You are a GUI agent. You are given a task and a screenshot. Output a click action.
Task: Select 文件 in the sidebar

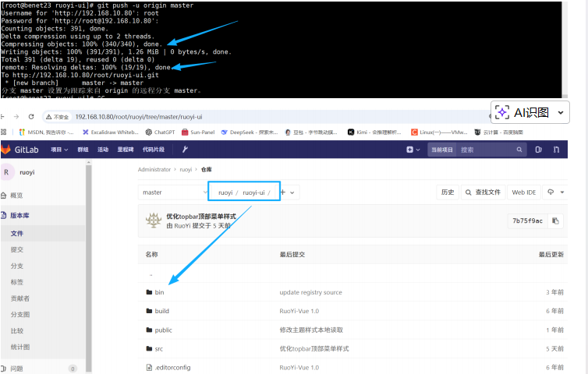[x=17, y=233]
